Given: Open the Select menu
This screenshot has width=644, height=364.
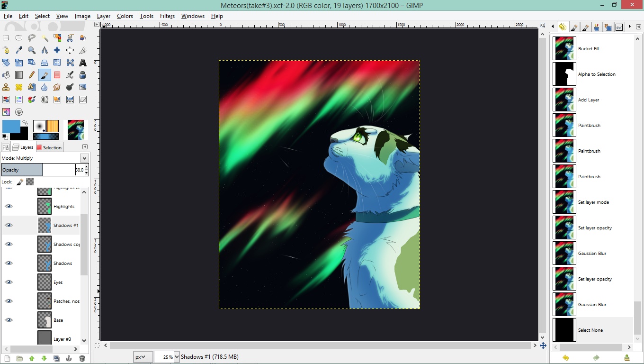Looking at the screenshot, I should (42, 16).
